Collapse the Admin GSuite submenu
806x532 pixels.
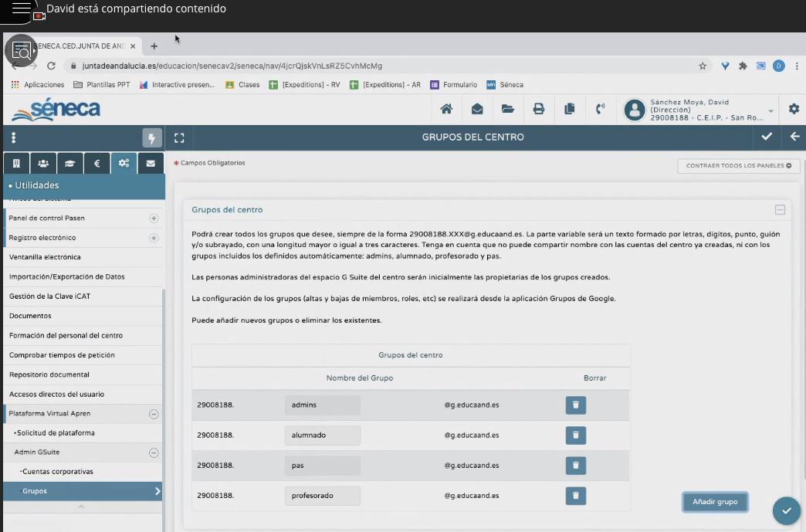[154, 452]
